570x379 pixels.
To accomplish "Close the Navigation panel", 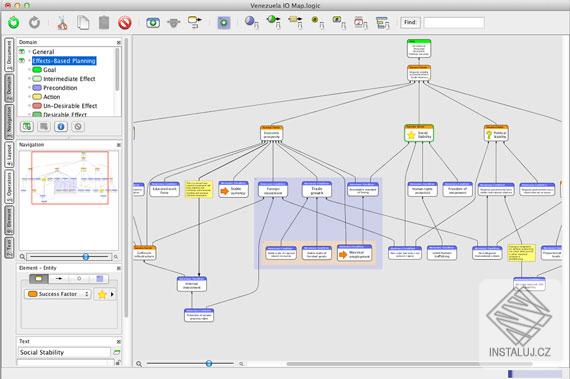I will tap(119, 145).
